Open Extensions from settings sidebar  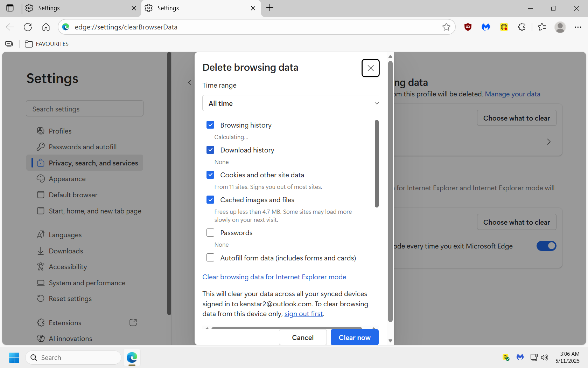pyautogui.click(x=85, y=323)
